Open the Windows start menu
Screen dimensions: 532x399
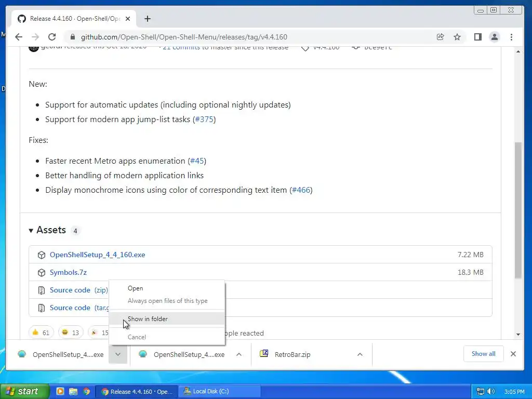(24, 391)
